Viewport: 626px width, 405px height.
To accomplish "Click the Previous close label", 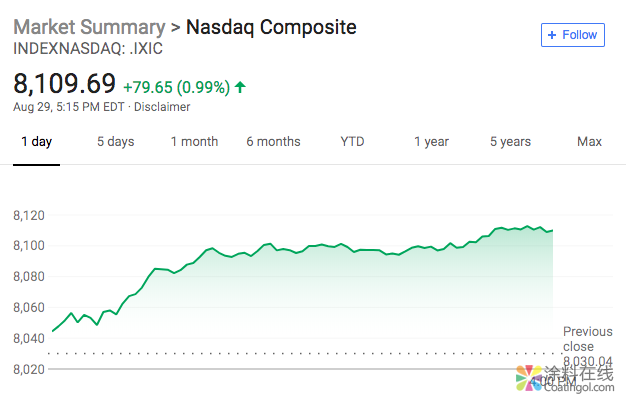I will coord(587,339).
